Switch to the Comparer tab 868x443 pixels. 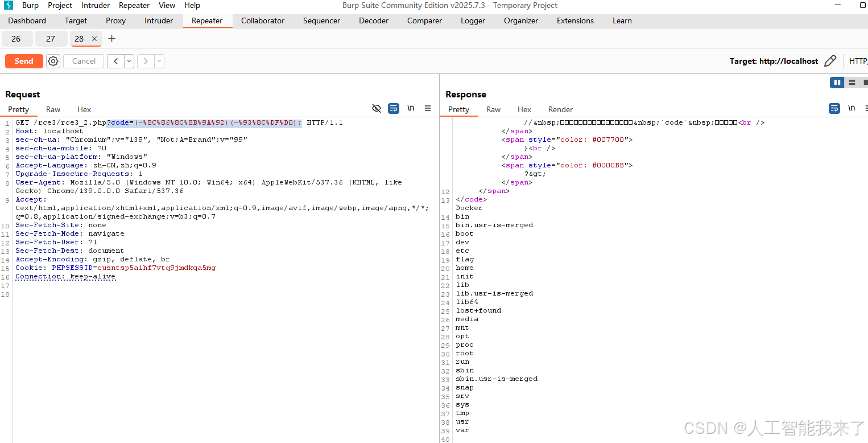[424, 20]
